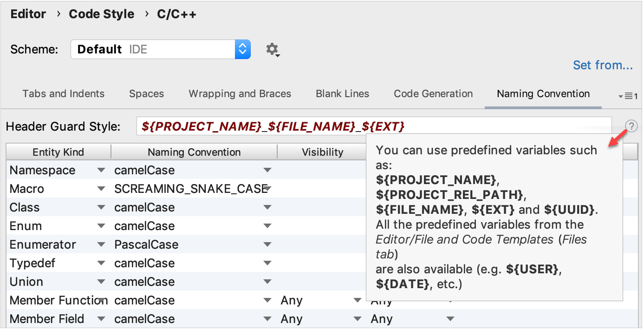Open the Class camelCase convention dropdown
Image resolution: width=644 pixels, height=330 pixels.
(x=267, y=207)
